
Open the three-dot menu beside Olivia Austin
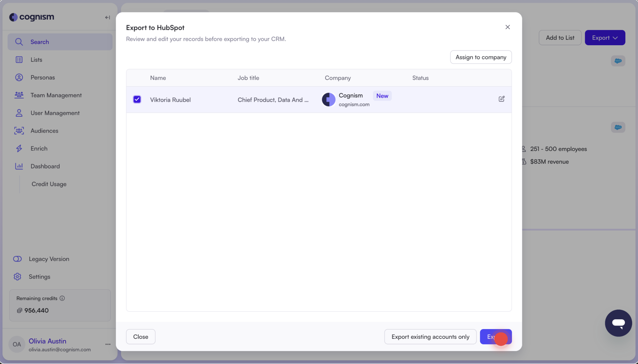[108, 344]
